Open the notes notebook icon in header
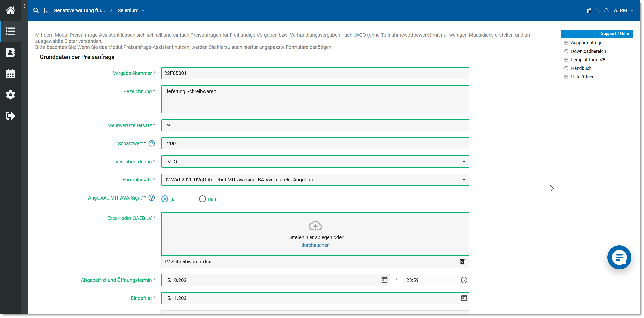Viewport: 644px width, 318px height. coord(597,11)
